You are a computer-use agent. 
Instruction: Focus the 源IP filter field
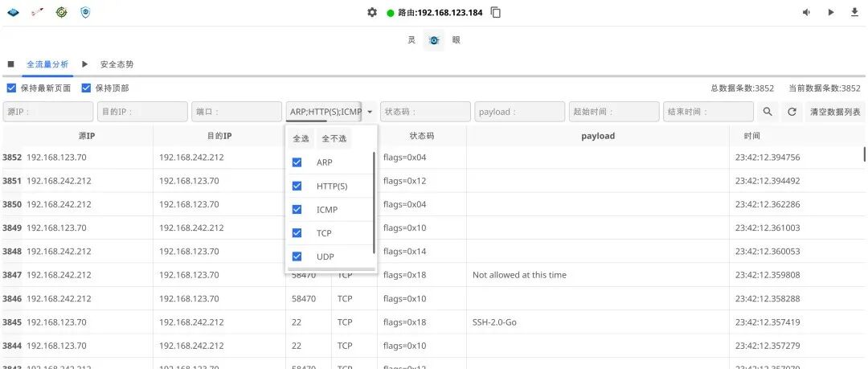tap(48, 112)
